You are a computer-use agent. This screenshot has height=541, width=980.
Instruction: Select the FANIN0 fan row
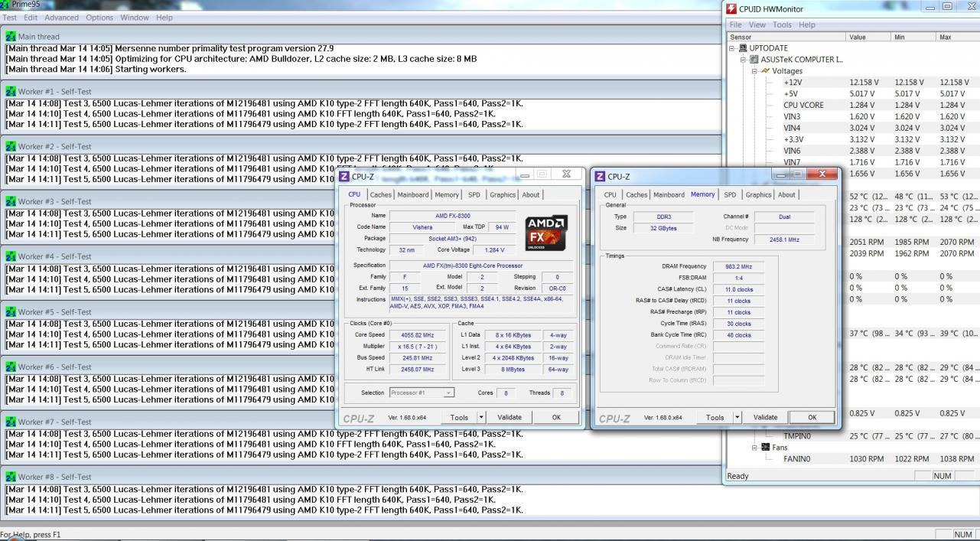853,459
